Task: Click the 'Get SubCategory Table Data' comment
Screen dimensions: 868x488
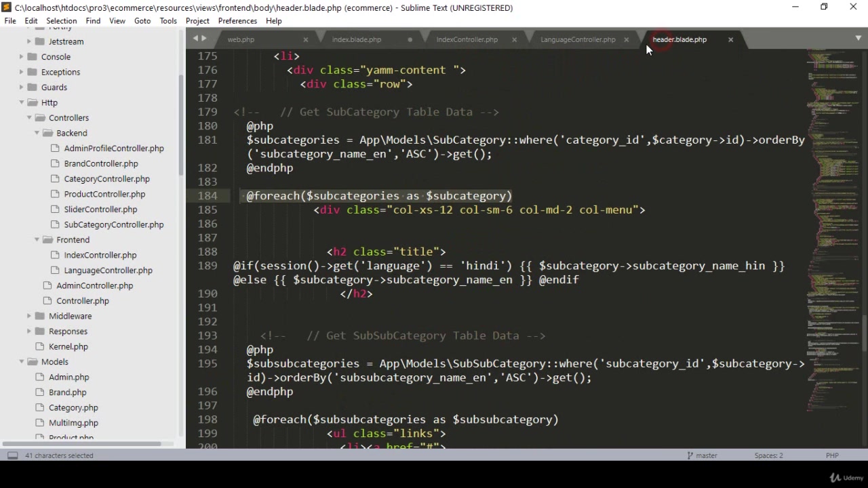Action: (x=366, y=112)
